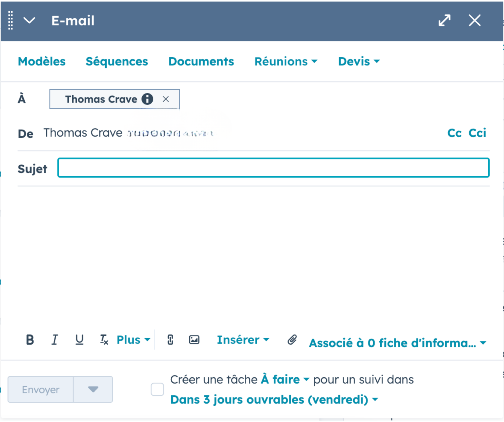The height and width of the screenshot is (422, 504).
Task: Click the Envoyer button
Action: [x=41, y=390]
